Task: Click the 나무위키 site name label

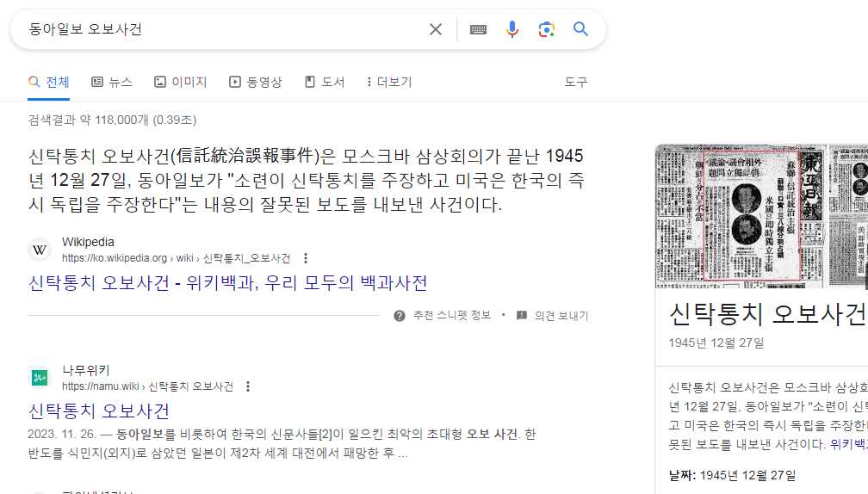Action: (x=86, y=371)
